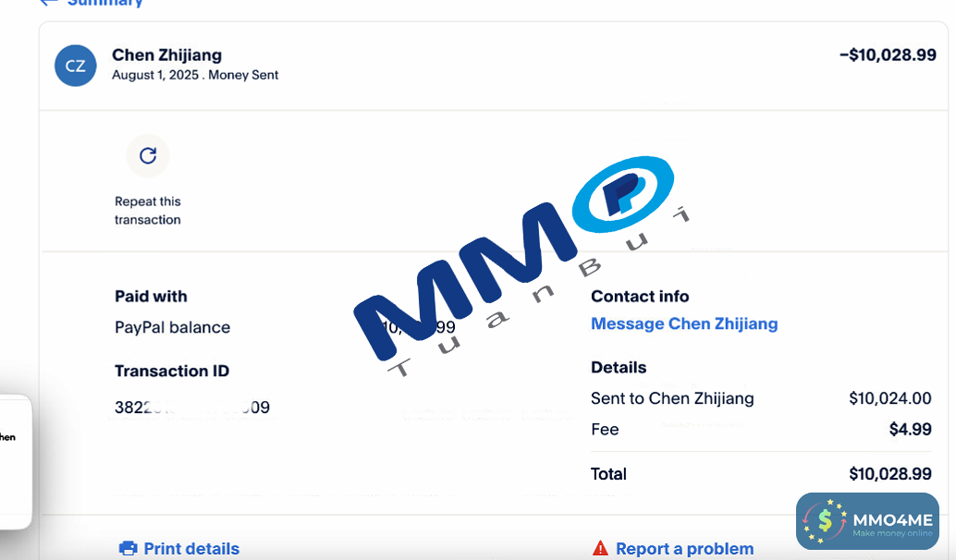Screen dimensions: 956x560
Task: Click the Chen Zhijiang name heading
Action: 166,55
